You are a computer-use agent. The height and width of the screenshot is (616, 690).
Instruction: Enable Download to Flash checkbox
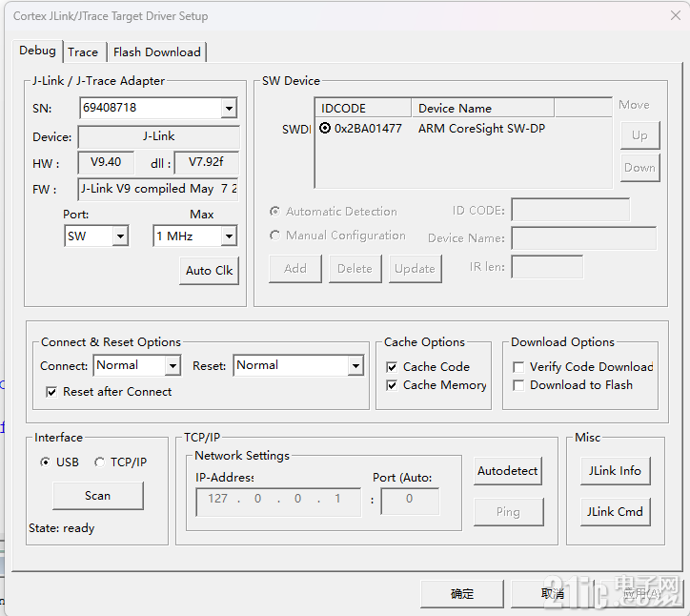pos(518,385)
